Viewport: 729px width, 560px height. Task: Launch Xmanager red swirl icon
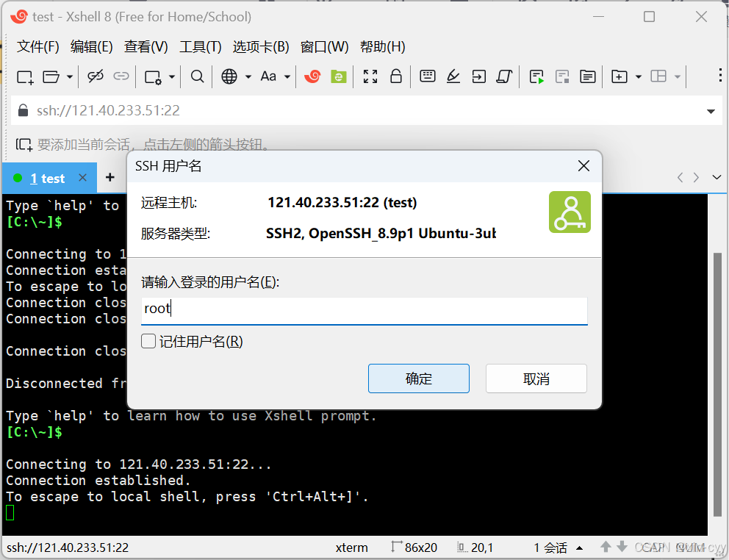312,76
